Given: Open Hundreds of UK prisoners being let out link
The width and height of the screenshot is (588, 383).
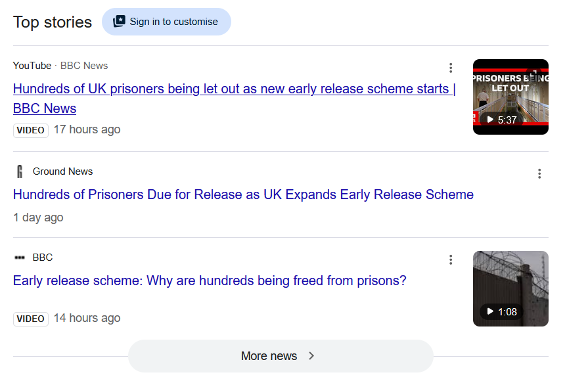Looking at the screenshot, I should coord(235,99).
